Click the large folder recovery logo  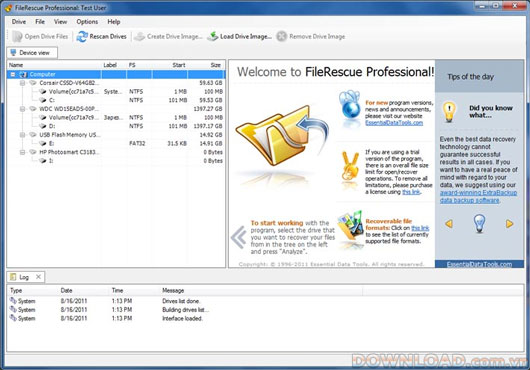(282, 135)
